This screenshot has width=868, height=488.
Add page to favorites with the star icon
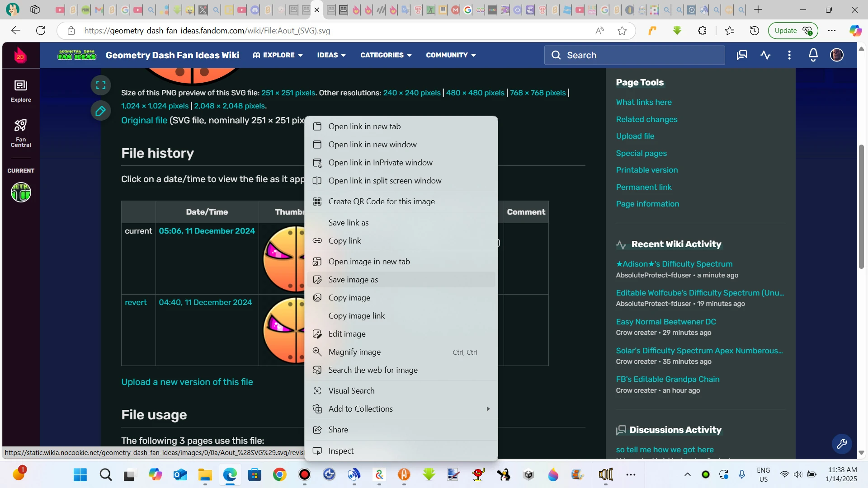click(x=623, y=30)
